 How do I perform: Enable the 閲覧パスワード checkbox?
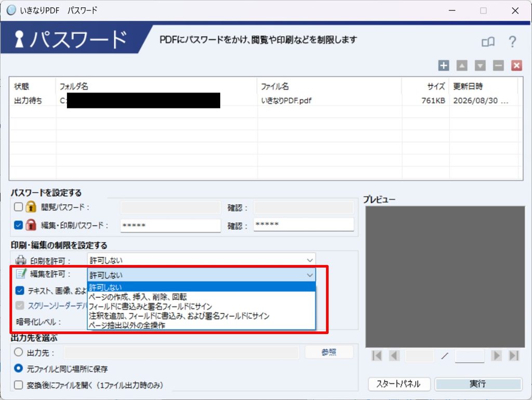coord(18,207)
